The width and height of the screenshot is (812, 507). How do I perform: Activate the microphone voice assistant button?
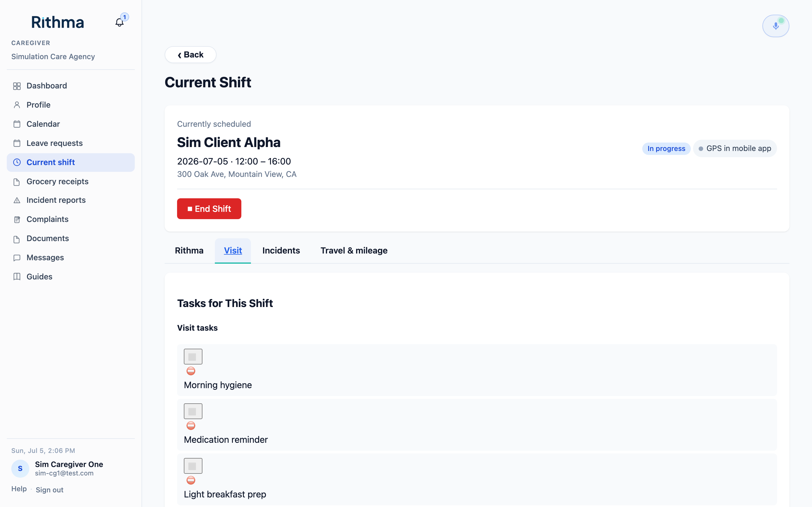tap(775, 26)
